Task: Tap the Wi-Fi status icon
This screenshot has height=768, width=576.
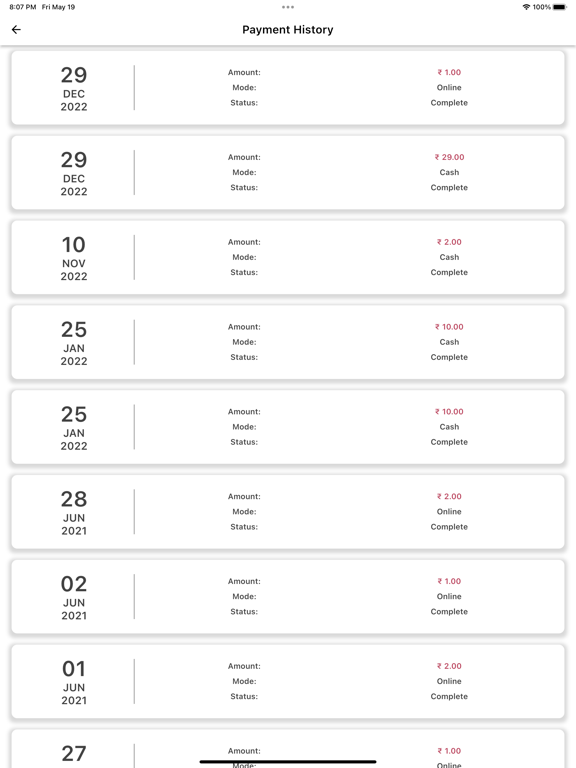Action: (527, 7)
